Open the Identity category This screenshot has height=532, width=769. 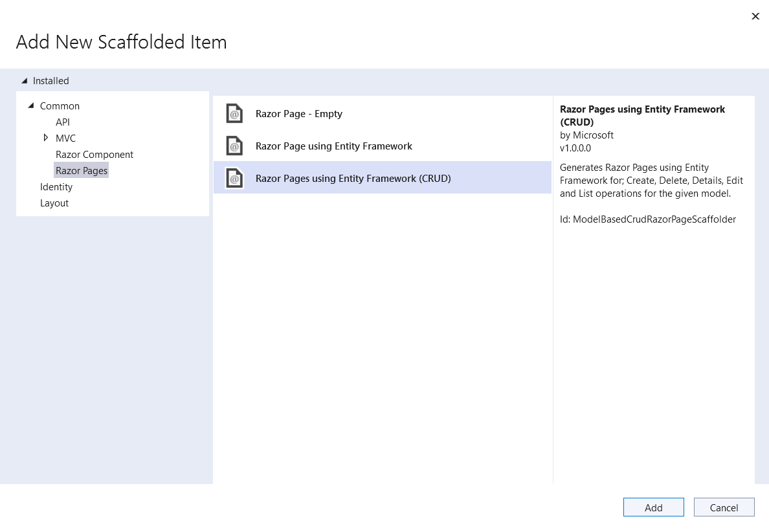click(x=56, y=187)
